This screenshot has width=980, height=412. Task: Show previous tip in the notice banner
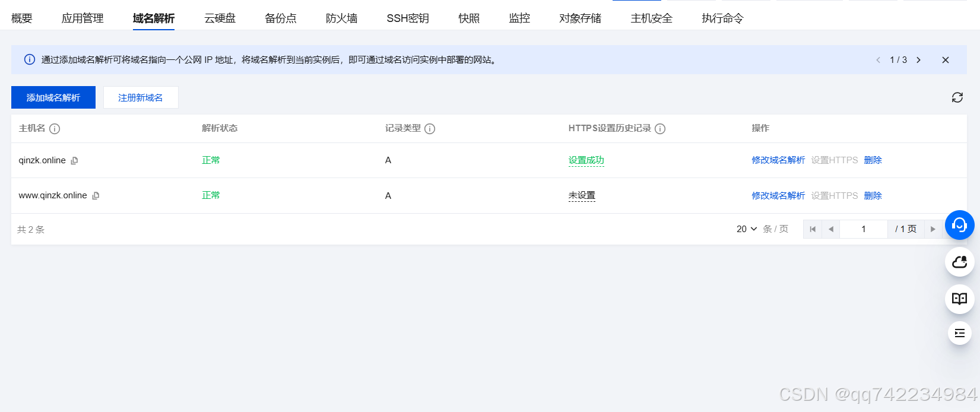878,60
